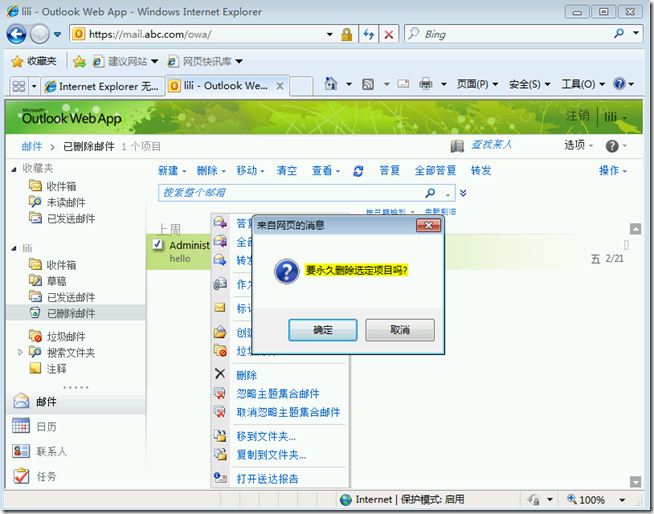The height and width of the screenshot is (514, 654).
Task: Click 注销 to sign out
Action: coord(578,116)
